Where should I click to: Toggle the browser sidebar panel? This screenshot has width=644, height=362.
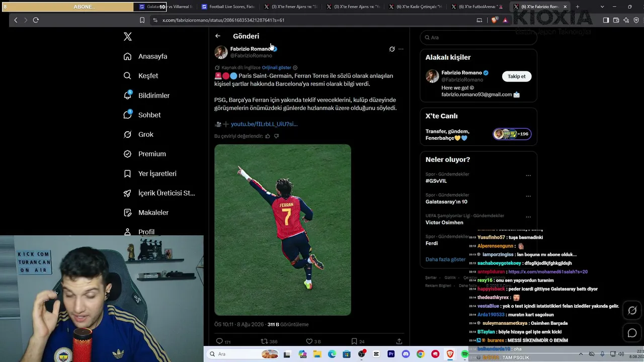click(606, 20)
